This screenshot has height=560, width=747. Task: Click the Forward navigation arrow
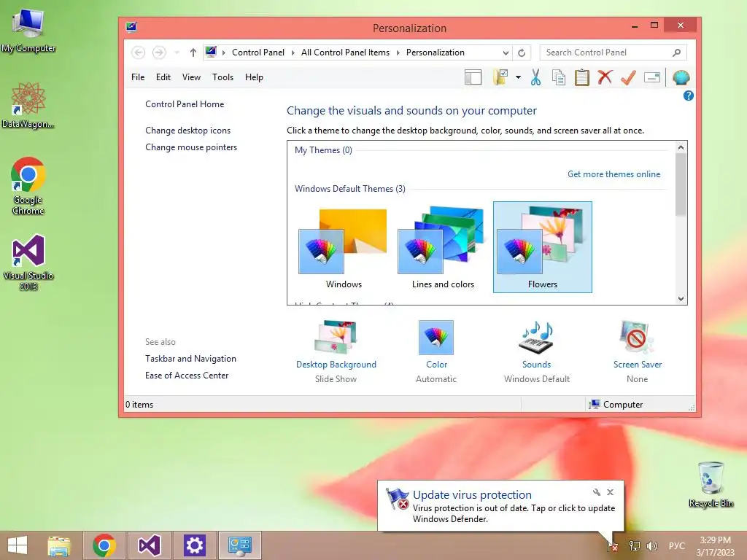click(159, 52)
